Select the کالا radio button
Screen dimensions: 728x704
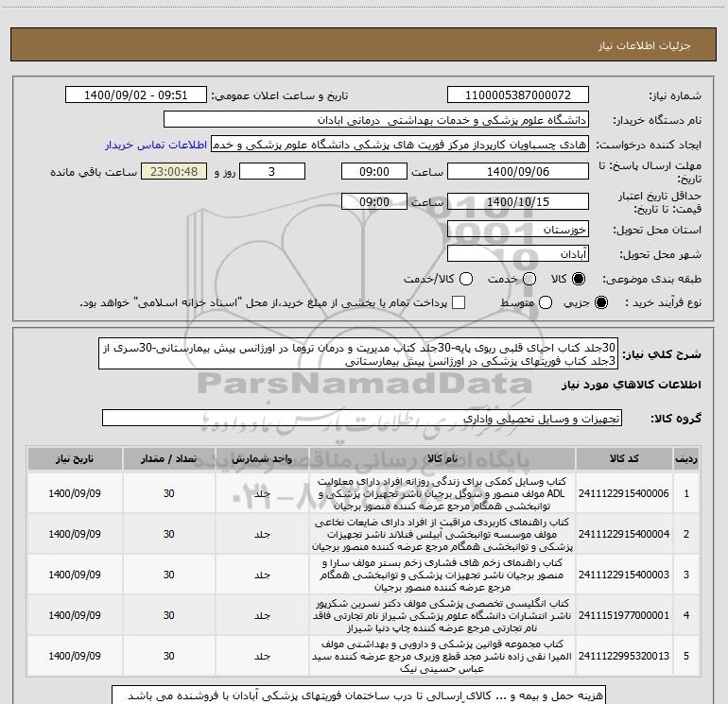579,279
